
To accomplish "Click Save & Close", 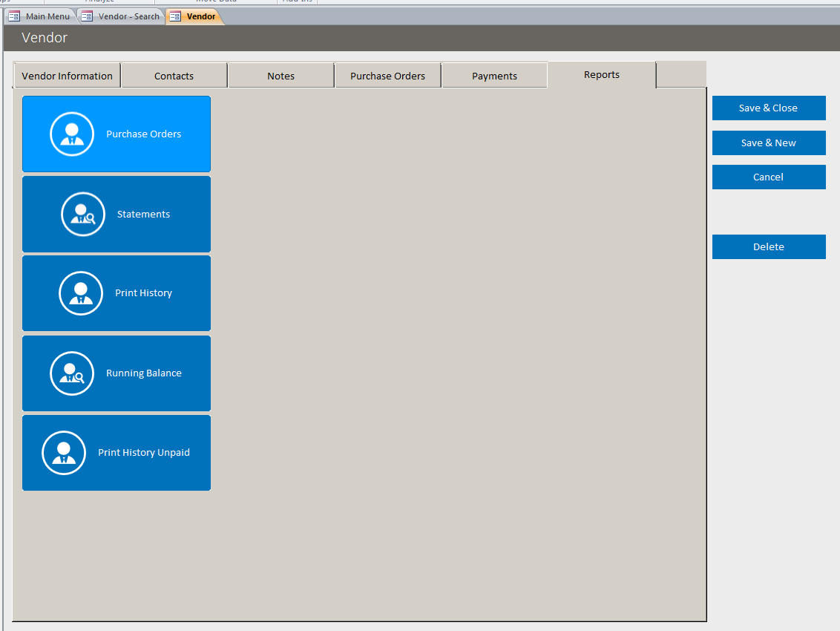I will point(769,108).
